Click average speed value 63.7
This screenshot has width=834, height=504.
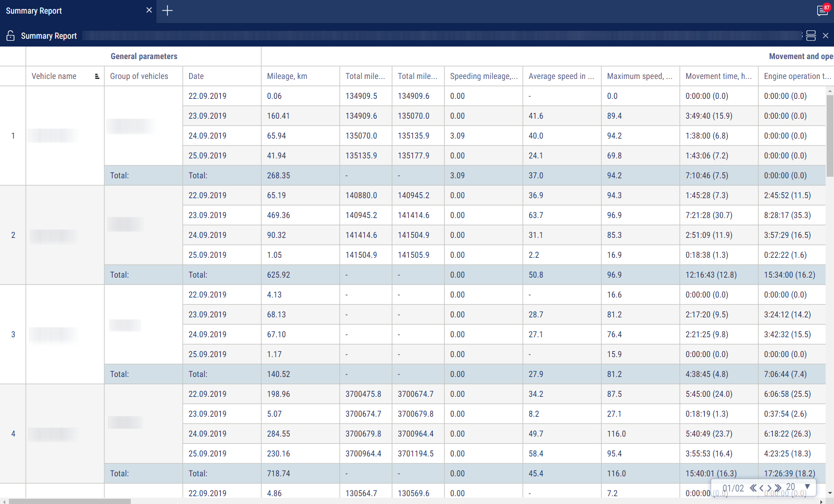point(536,215)
